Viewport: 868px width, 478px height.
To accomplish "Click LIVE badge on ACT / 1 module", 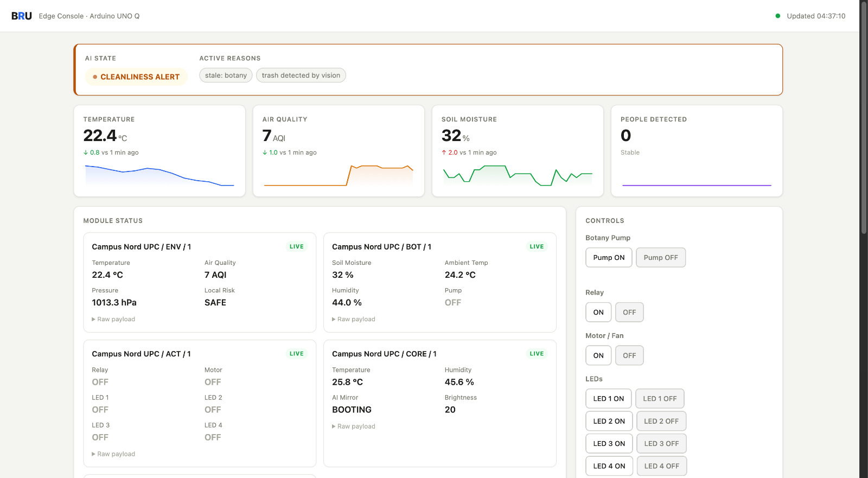I will tap(297, 354).
